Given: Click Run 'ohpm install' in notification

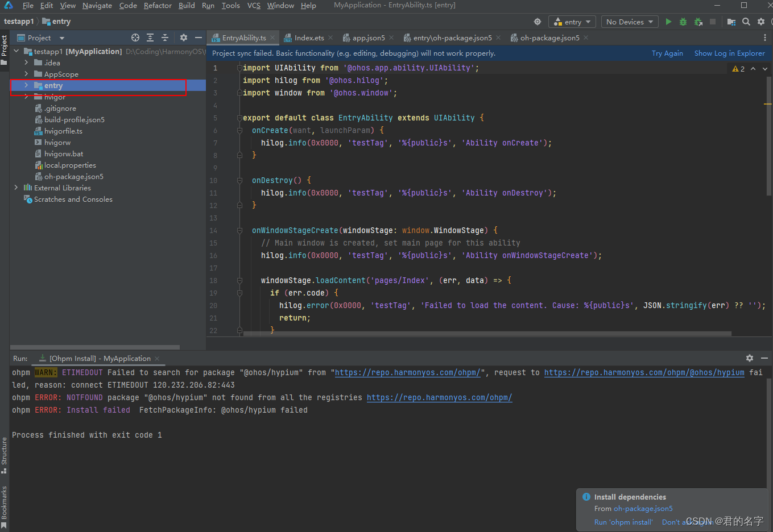Looking at the screenshot, I should 623,522.
